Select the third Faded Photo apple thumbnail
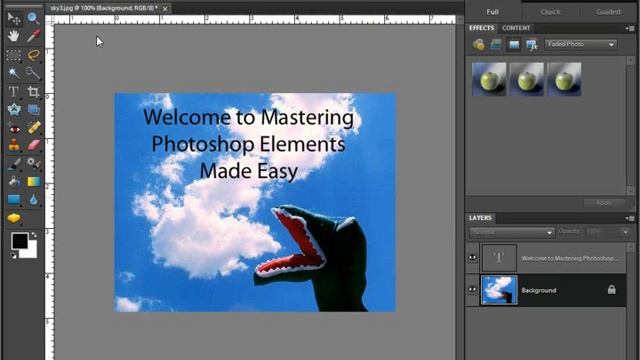 [564, 79]
